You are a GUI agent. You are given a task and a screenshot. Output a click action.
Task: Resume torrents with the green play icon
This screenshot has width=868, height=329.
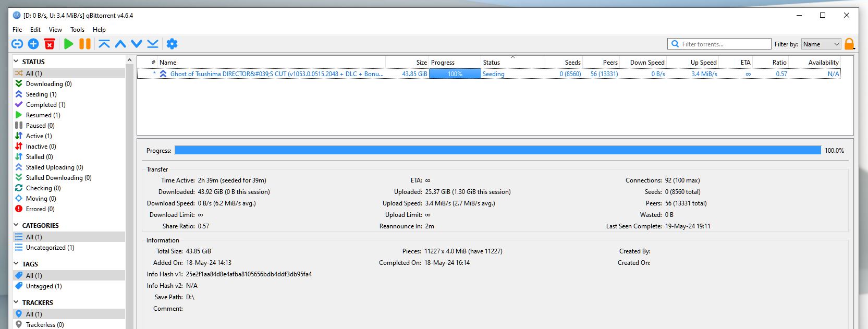69,44
